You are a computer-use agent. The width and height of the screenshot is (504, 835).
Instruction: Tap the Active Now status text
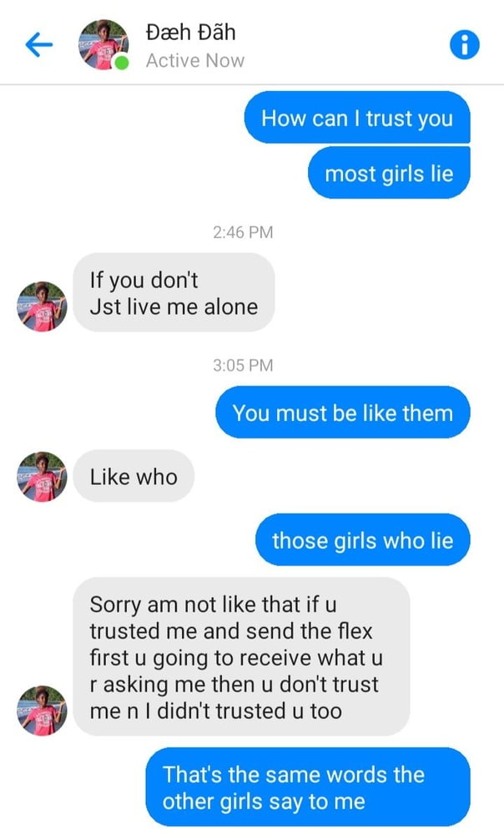[x=194, y=61]
